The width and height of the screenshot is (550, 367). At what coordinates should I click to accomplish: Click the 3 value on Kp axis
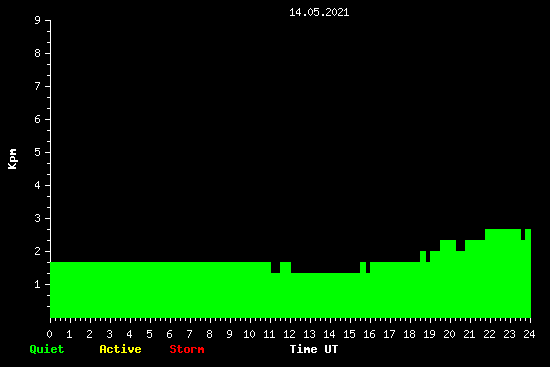click(x=38, y=218)
